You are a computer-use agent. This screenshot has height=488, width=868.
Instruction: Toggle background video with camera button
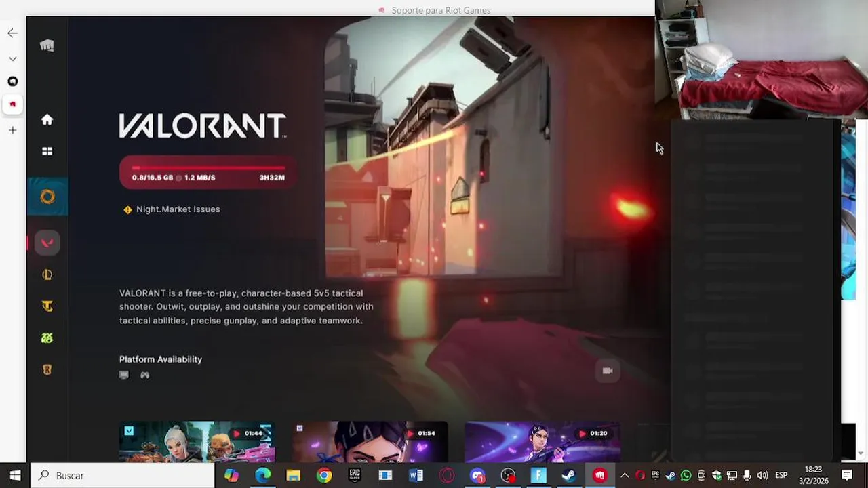[x=608, y=371]
